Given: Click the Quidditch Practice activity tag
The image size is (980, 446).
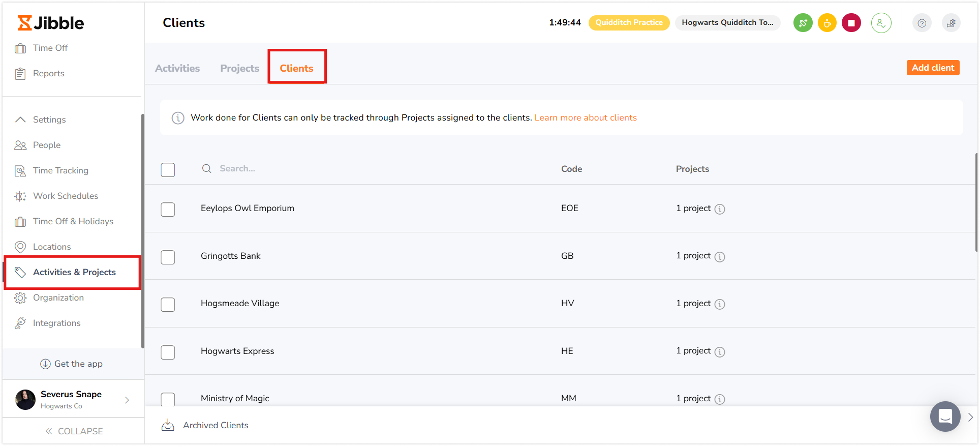Looking at the screenshot, I should 629,23.
